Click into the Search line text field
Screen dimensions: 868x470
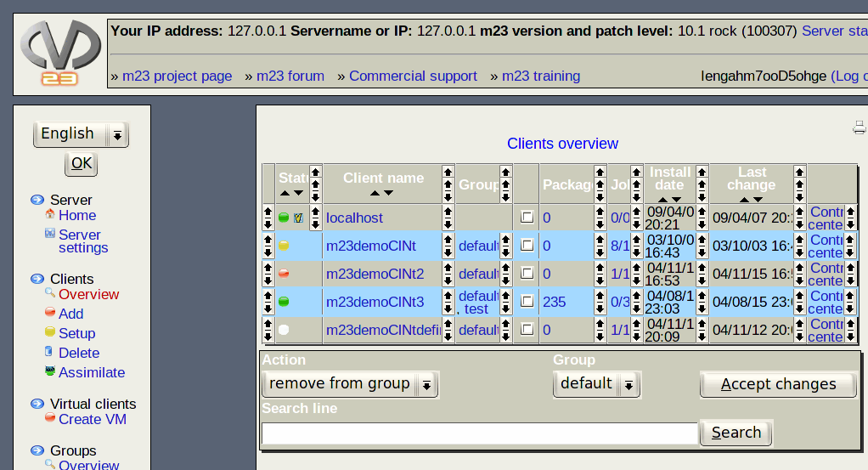pos(479,433)
